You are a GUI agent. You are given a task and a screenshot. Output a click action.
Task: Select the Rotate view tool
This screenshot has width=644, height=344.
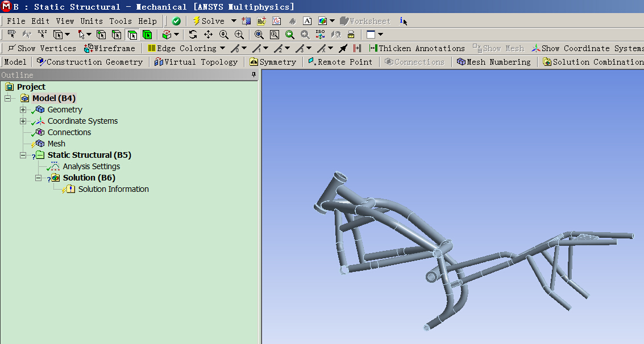click(x=193, y=35)
